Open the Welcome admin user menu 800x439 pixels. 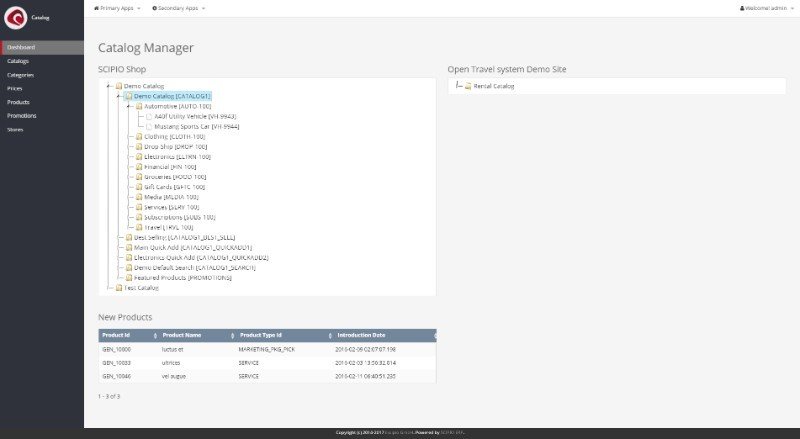tap(767, 8)
